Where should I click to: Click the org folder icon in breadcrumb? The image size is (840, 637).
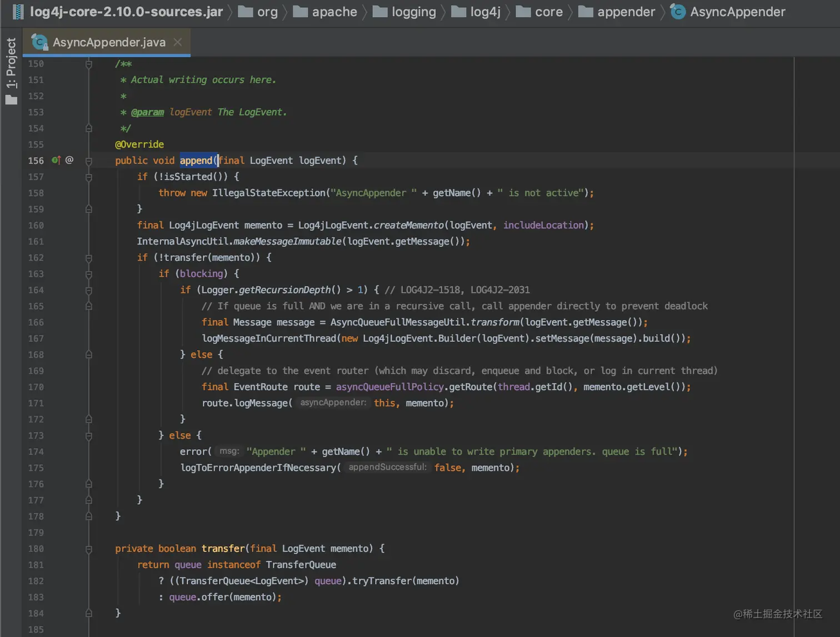[x=246, y=12]
